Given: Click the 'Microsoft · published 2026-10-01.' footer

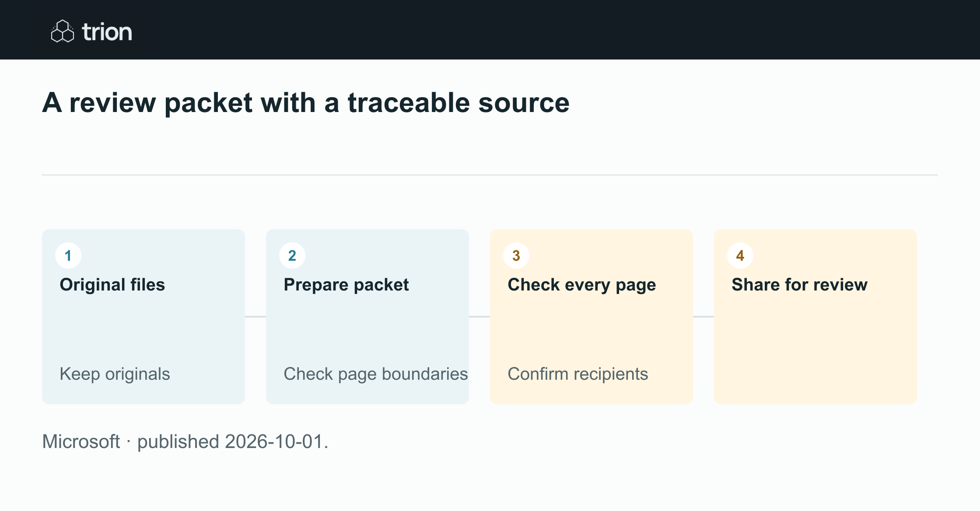Looking at the screenshot, I should 185,441.
